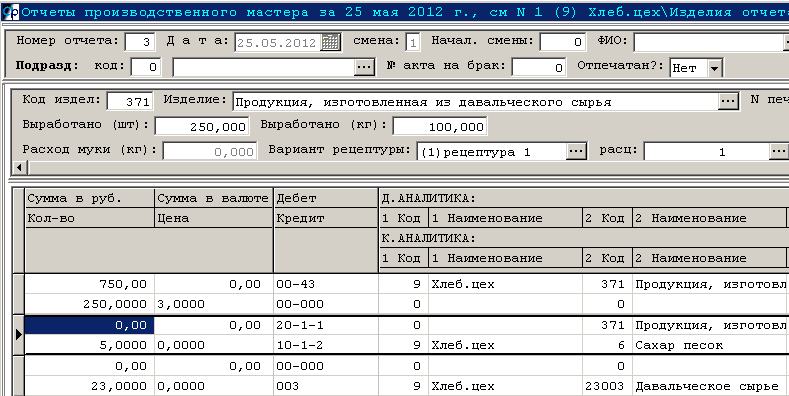The width and height of the screenshot is (789, 396).
Task: Click the Подразд код field
Action: [x=146, y=67]
